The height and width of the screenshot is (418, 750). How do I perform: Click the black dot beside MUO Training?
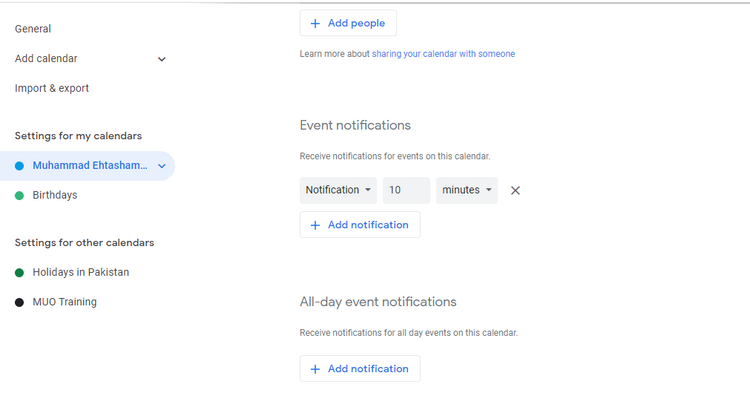click(19, 302)
